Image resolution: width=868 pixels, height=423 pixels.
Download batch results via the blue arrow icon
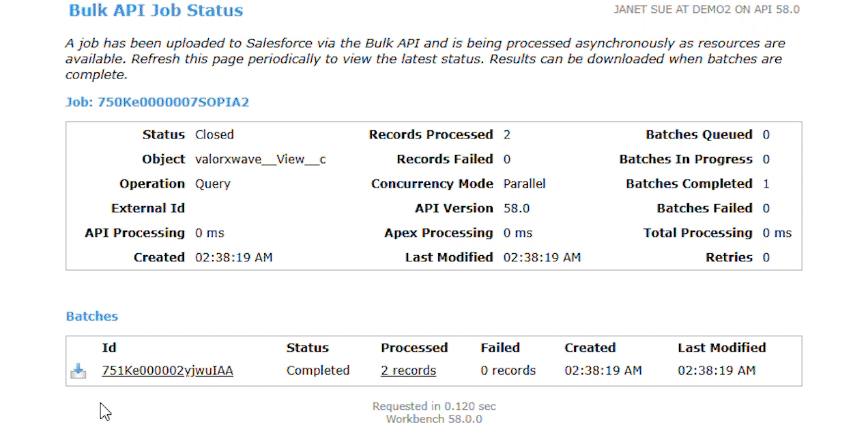tap(78, 371)
